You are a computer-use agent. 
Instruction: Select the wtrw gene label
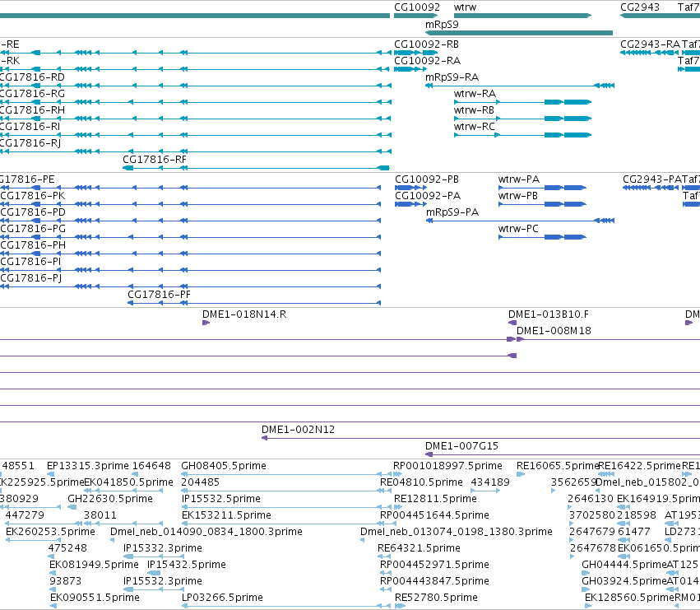point(466,7)
